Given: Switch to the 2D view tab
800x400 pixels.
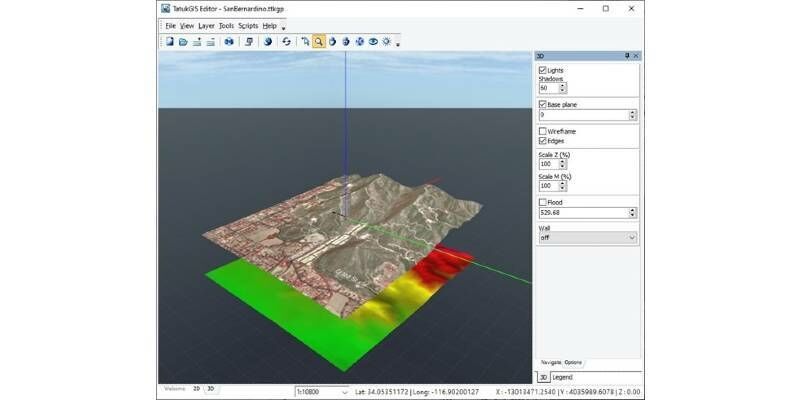Looking at the screenshot, I should (x=196, y=389).
